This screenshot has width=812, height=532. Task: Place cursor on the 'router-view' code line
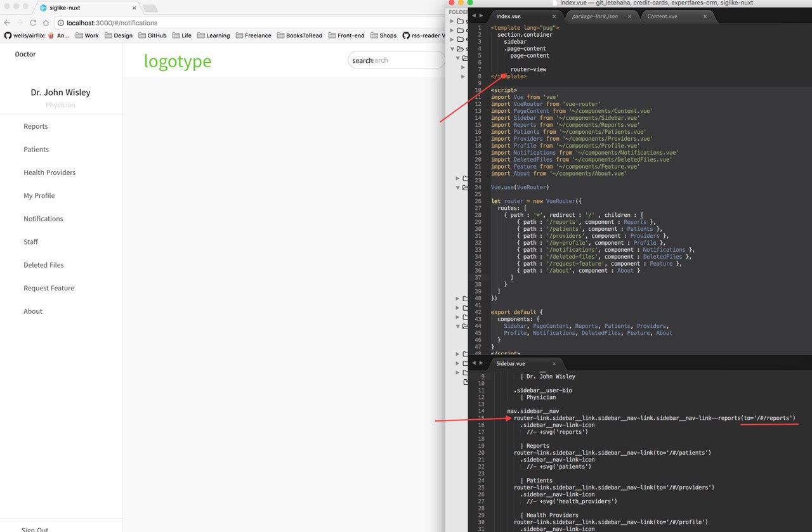(528, 69)
